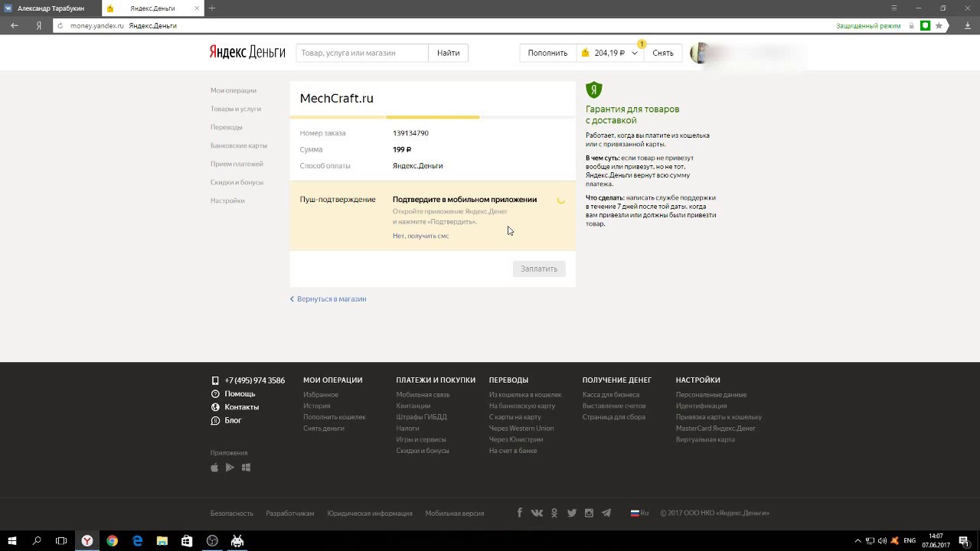Click the Заплатить button
This screenshot has width=980, height=551.
(539, 269)
